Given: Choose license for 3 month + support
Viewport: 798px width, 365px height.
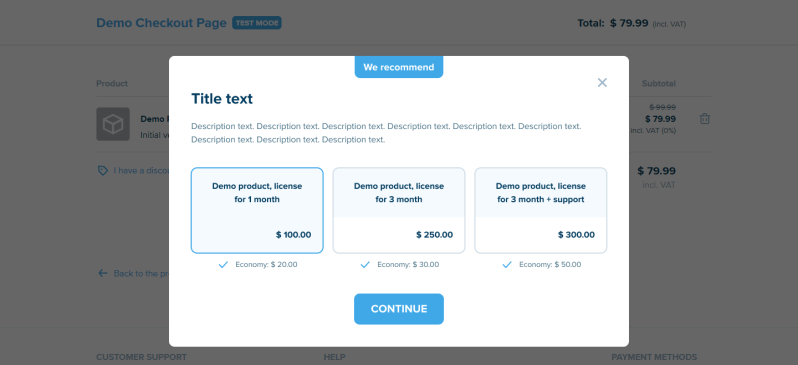Looking at the screenshot, I should (540, 210).
